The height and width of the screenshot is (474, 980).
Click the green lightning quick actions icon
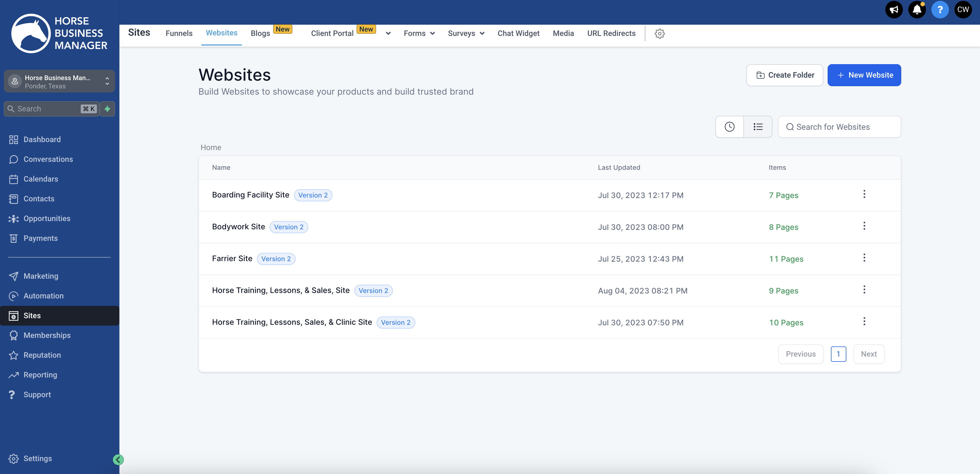tap(107, 109)
